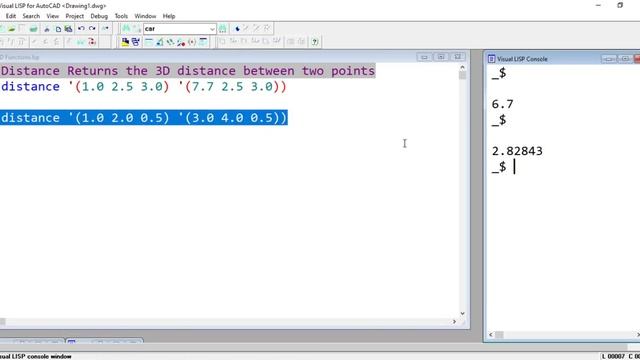This screenshot has width=640, height=360.
Task: Click the Last Break red icon
Action: pos(92,42)
